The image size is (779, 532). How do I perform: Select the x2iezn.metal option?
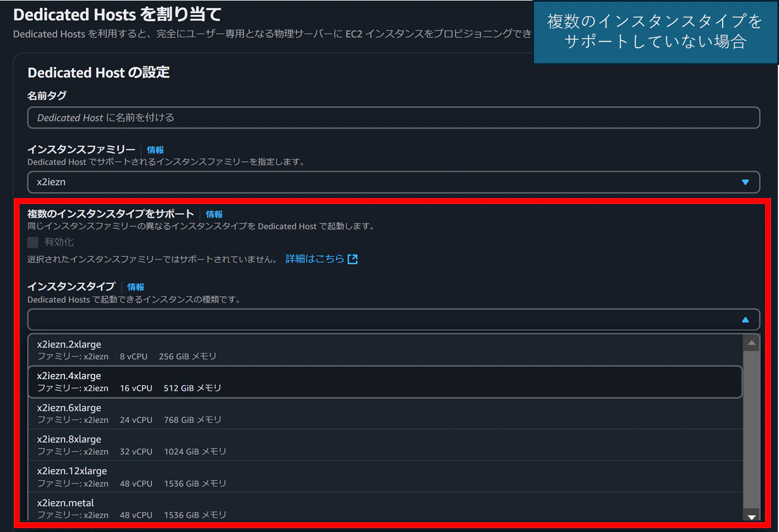click(385, 508)
